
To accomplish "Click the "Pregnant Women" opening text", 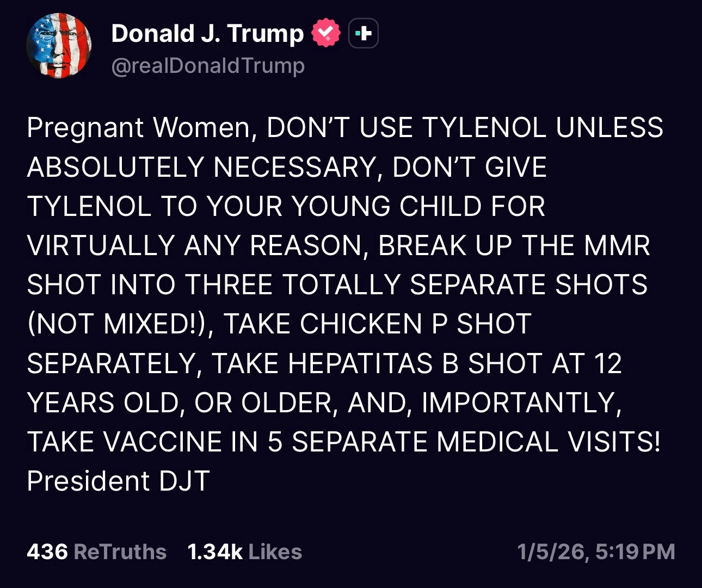I will [140, 128].
